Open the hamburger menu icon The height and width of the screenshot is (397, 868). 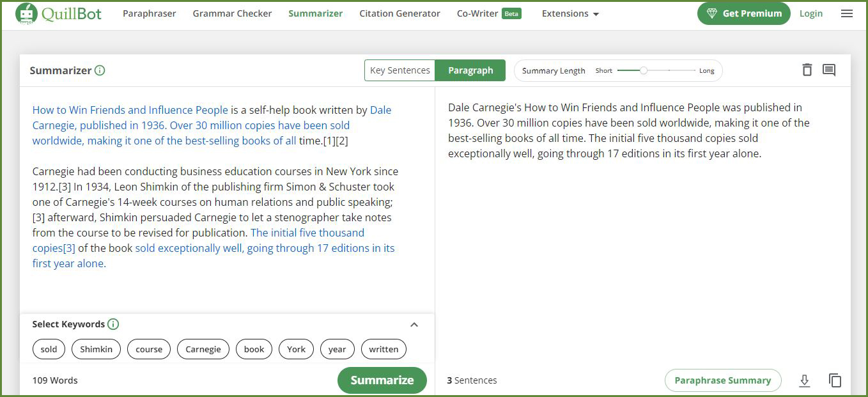[847, 13]
